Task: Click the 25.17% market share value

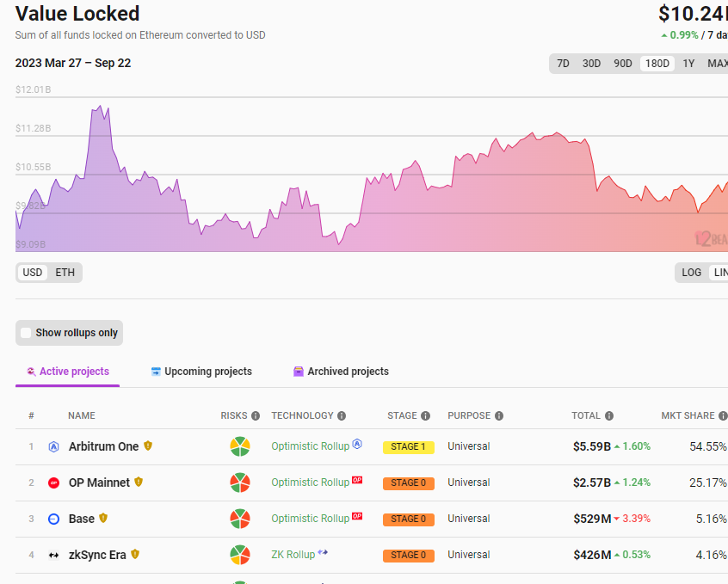Action: click(708, 483)
